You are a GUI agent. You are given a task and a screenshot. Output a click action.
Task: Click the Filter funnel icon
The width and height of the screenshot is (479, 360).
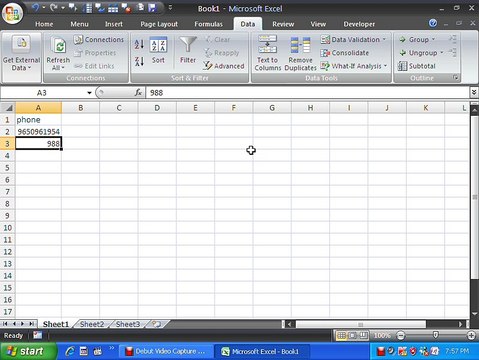pyautogui.click(x=188, y=45)
